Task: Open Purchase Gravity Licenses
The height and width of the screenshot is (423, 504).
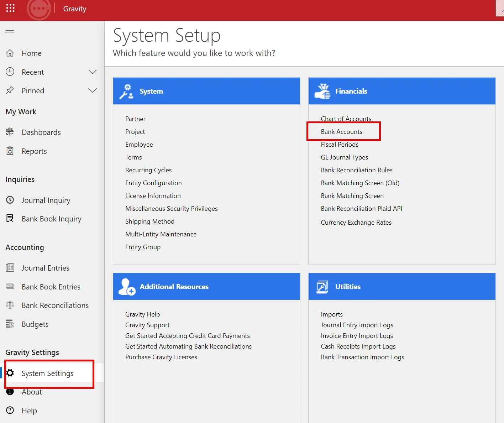Action: click(161, 357)
